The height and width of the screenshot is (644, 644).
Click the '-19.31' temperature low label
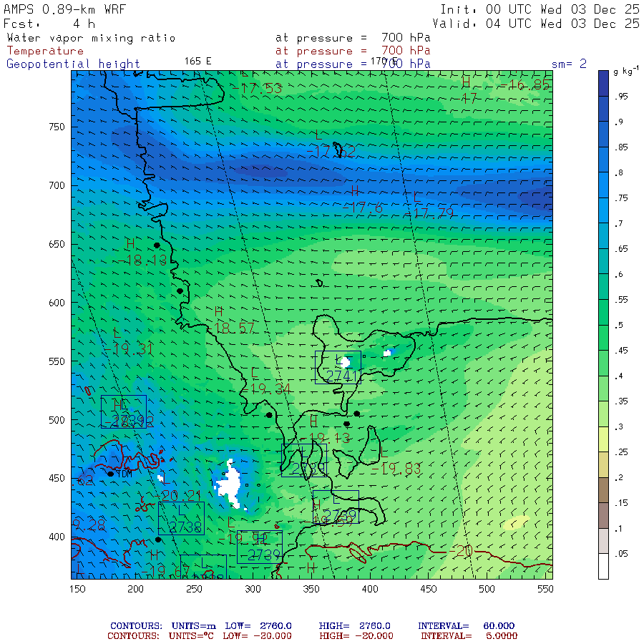[129, 349]
